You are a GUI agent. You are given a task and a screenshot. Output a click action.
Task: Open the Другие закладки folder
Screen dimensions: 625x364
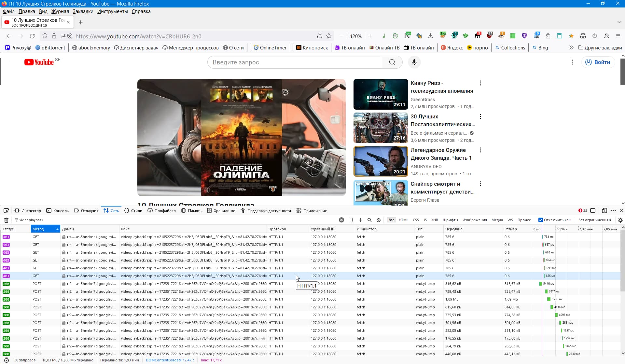pyautogui.click(x=600, y=47)
